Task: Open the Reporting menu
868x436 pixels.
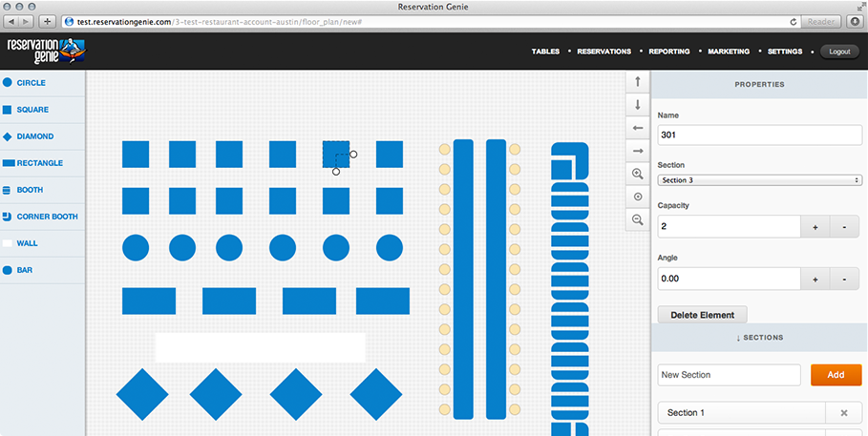Action: (x=669, y=52)
